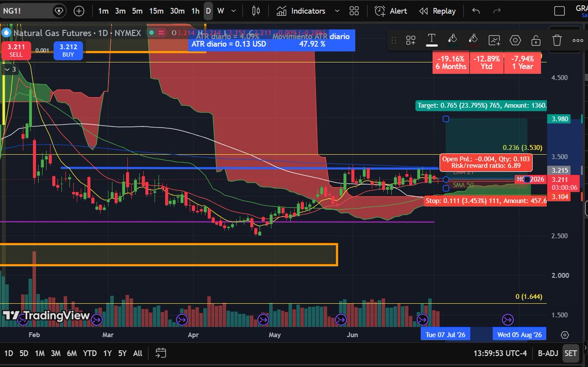
Task: Undo the last chart action
Action: [476, 11]
